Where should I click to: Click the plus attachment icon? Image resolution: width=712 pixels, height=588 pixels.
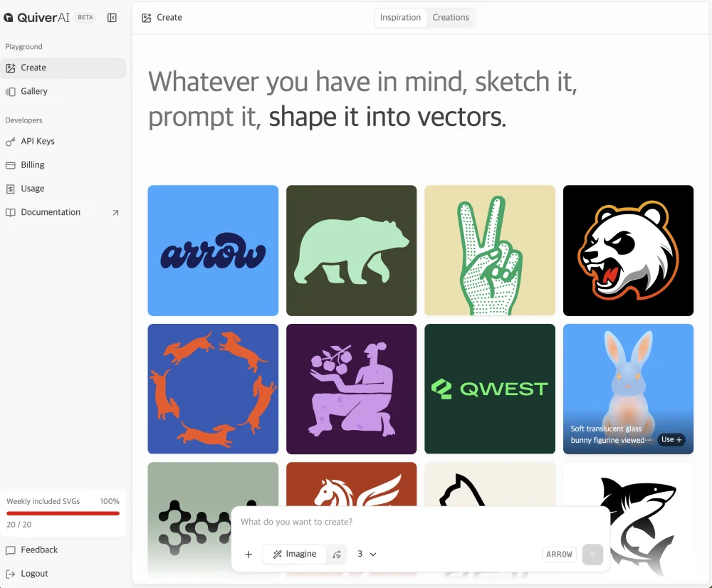pyautogui.click(x=248, y=555)
